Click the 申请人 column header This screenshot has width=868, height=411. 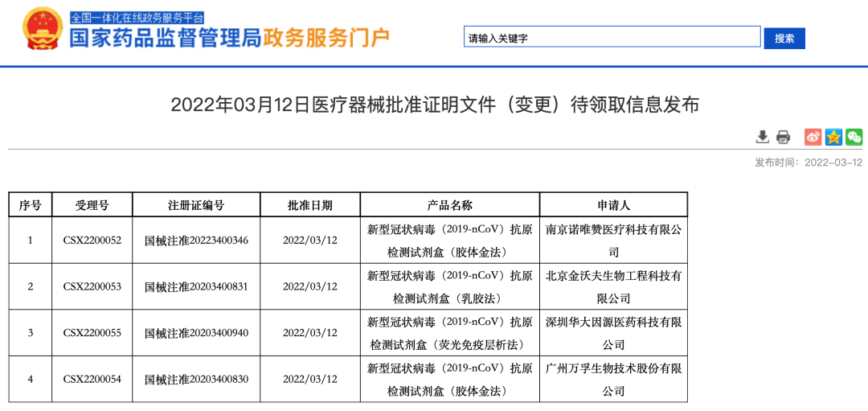(613, 205)
